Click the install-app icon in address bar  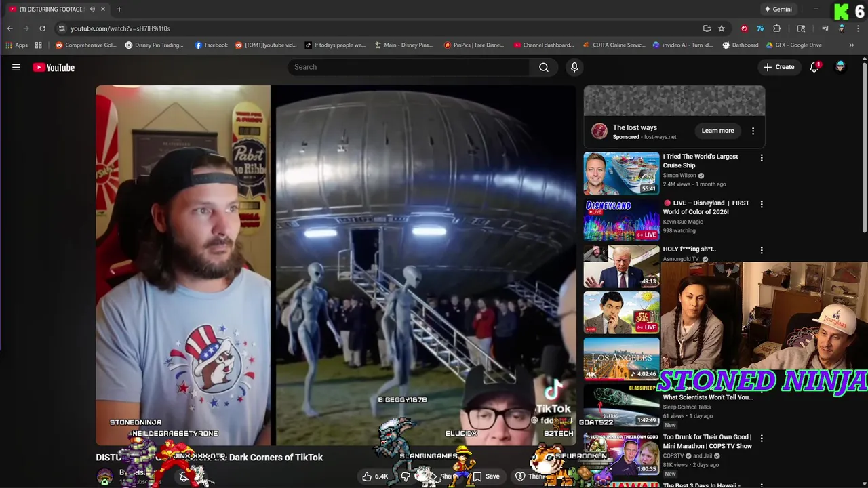click(x=707, y=28)
